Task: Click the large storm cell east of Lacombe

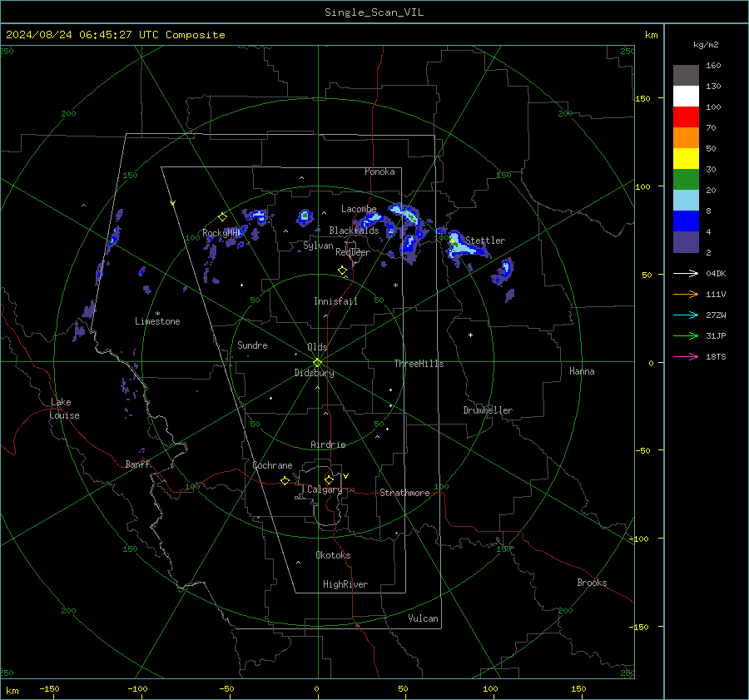Action: [x=406, y=215]
